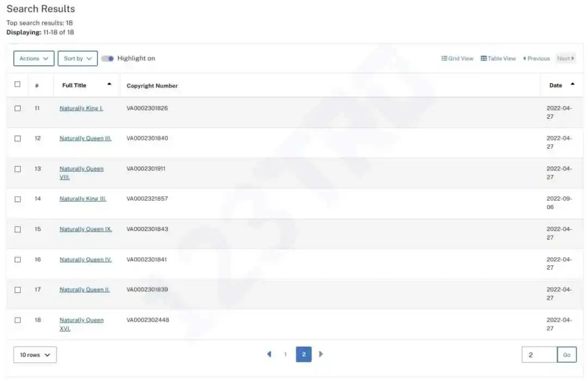Follow the Naturally Queen II. link

[x=85, y=290]
